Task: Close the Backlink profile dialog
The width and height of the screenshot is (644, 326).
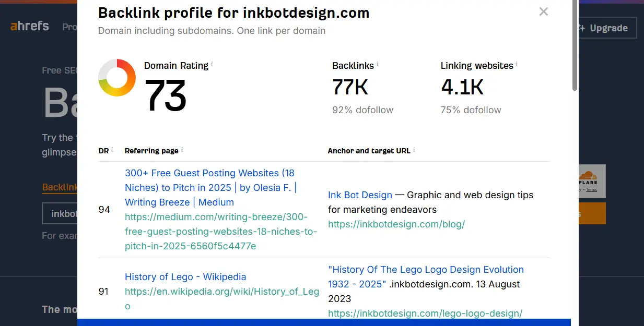Action: tap(544, 11)
